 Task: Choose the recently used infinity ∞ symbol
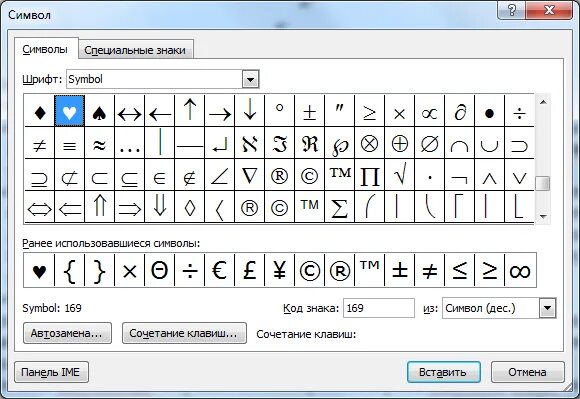(x=520, y=270)
